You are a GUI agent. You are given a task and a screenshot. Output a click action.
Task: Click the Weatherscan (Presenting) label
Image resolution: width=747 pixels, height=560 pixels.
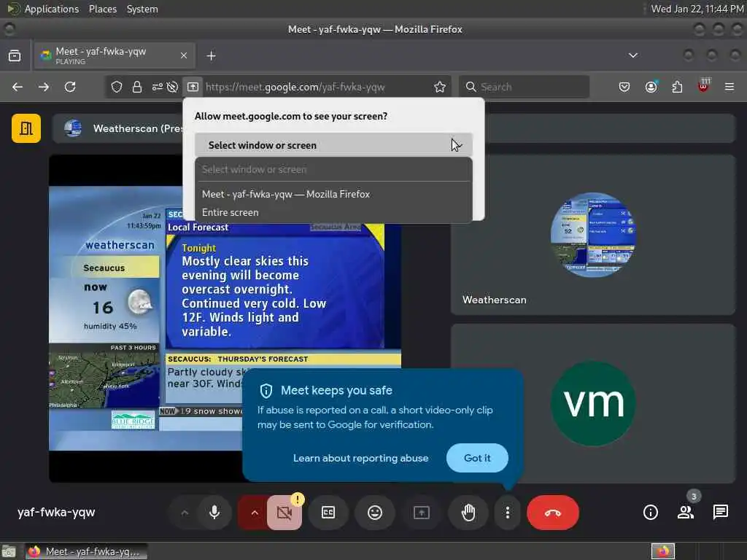point(137,128)
